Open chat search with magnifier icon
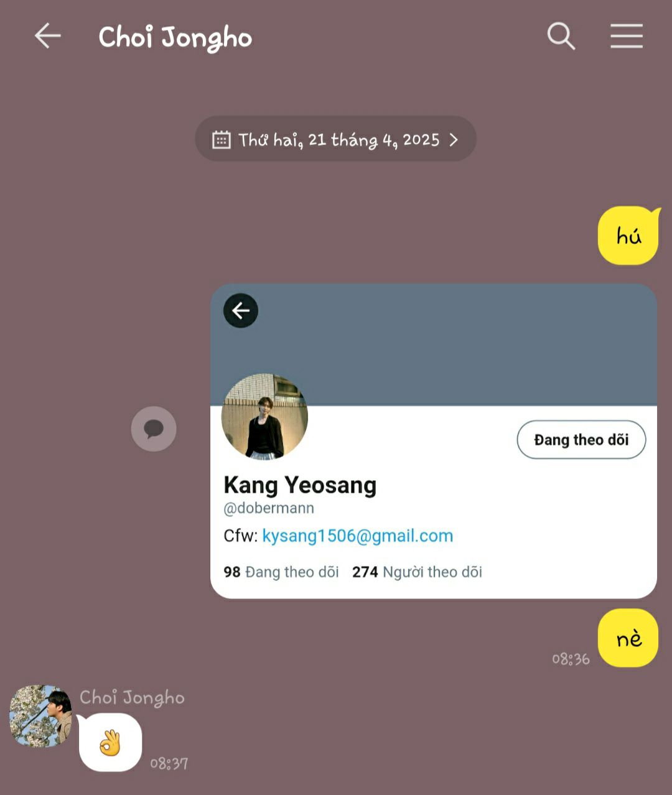672x795 pixels. [x=561, y=36]
